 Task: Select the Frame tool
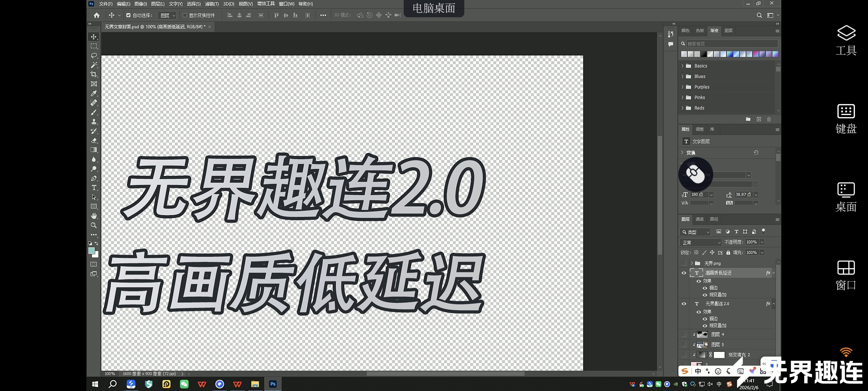(94, 84)
